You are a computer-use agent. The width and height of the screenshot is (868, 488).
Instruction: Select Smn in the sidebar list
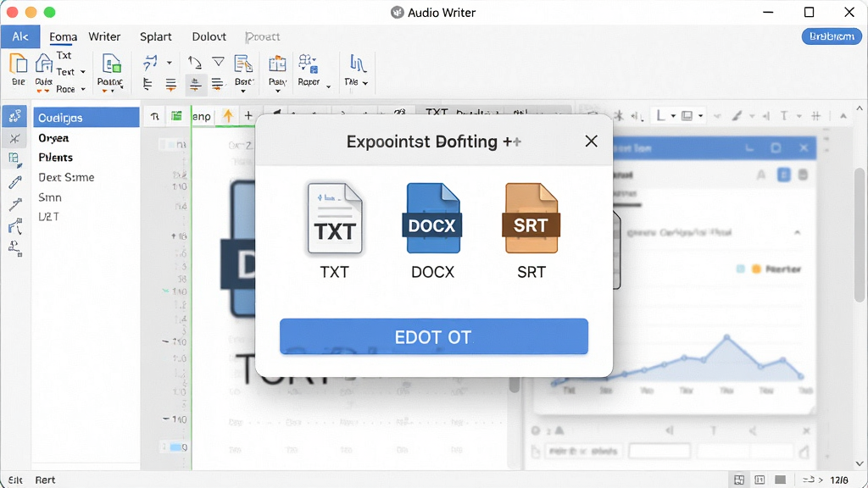(x=50, y=197)
